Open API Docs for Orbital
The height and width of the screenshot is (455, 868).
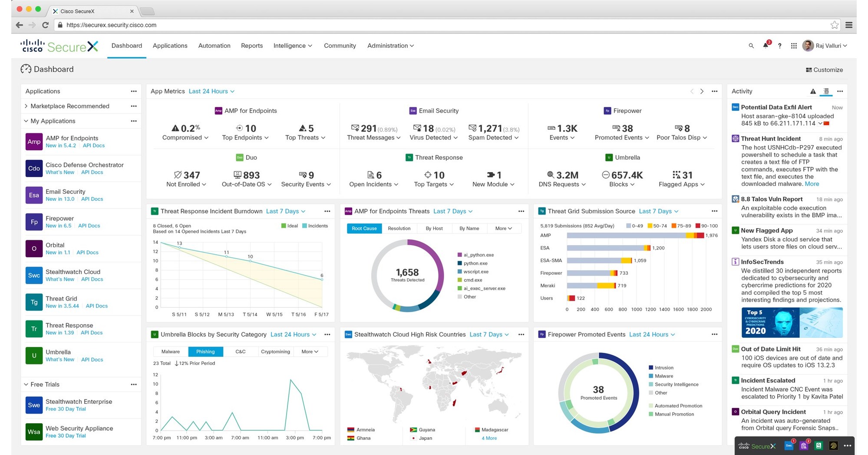click(87, 252)
